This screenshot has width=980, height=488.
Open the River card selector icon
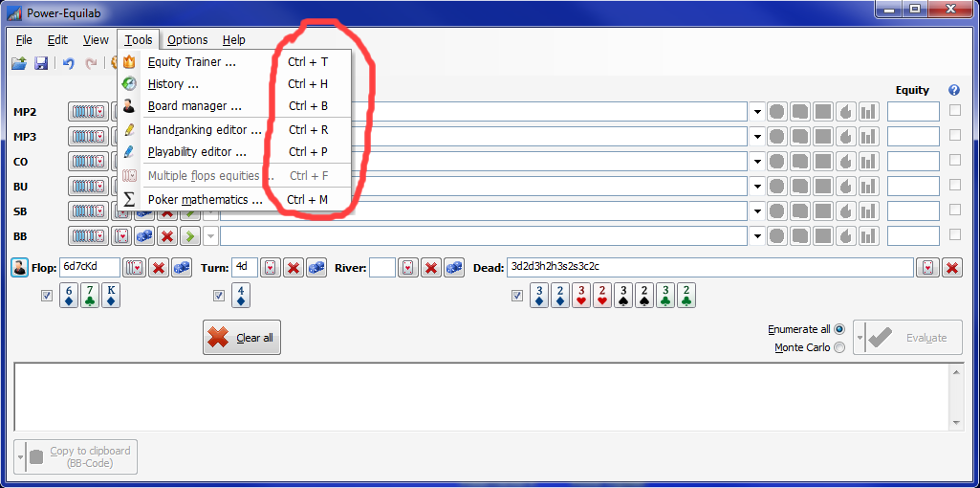408,268
